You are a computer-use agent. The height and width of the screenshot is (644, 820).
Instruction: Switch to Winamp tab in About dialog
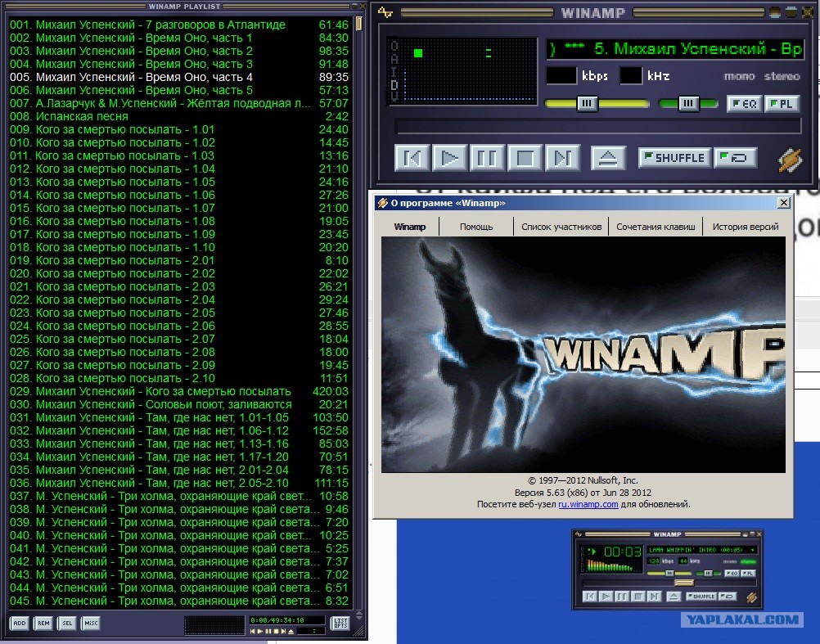pyautogui.click(x=410, y=227)
